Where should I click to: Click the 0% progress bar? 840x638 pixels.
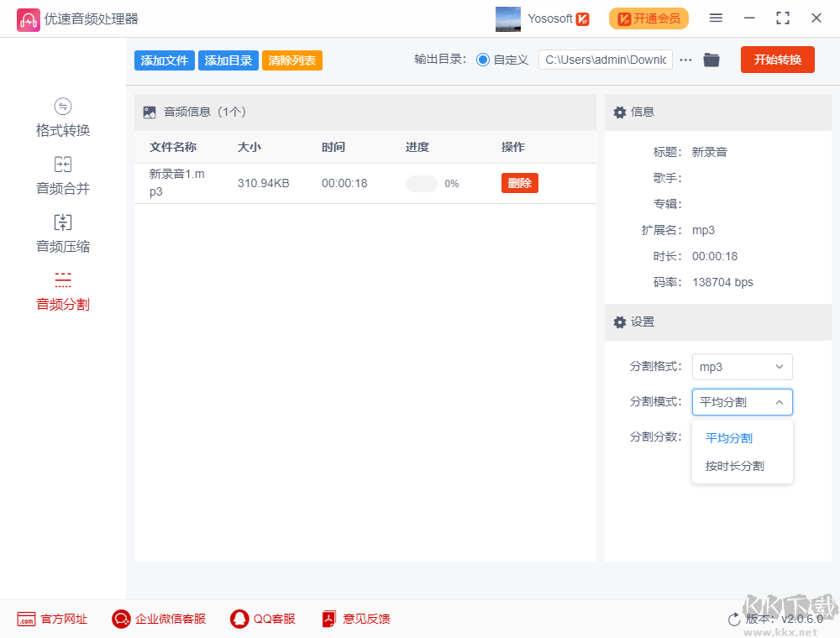coord(421,183)
